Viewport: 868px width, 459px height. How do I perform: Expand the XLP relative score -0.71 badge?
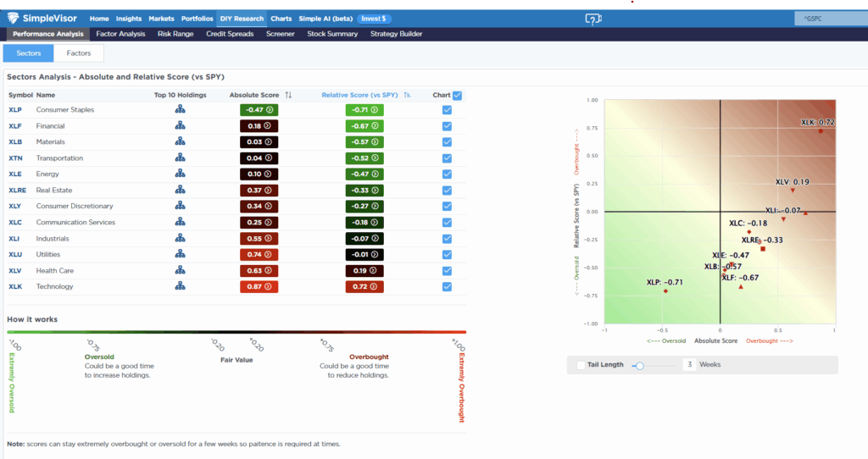(364, 110)
